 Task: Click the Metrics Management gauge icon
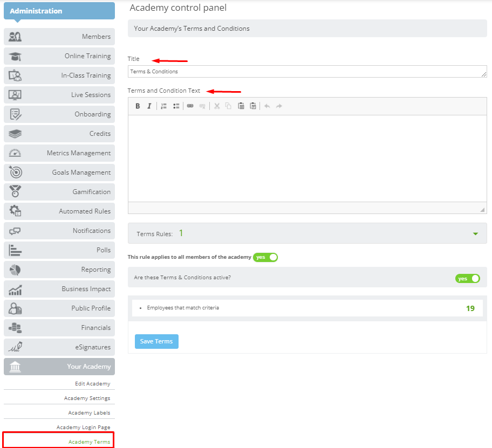[x=15, y=153]
